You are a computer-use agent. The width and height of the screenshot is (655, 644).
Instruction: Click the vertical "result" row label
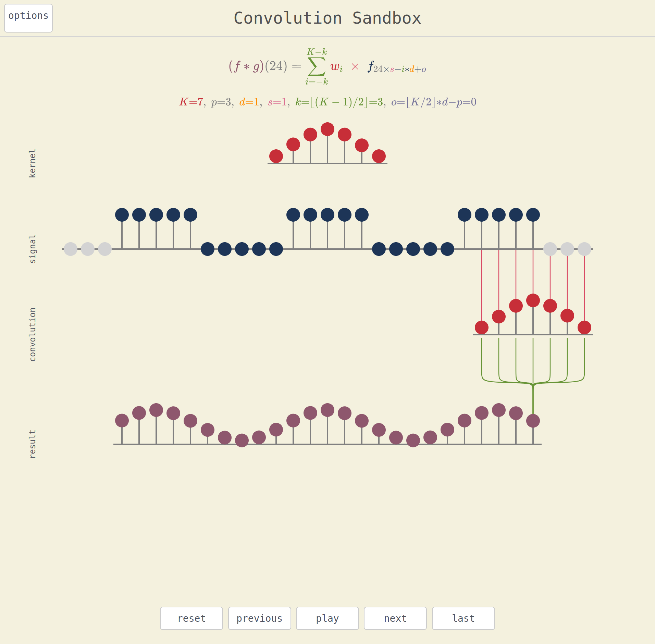pyautogui.click(x=32, y=444)
